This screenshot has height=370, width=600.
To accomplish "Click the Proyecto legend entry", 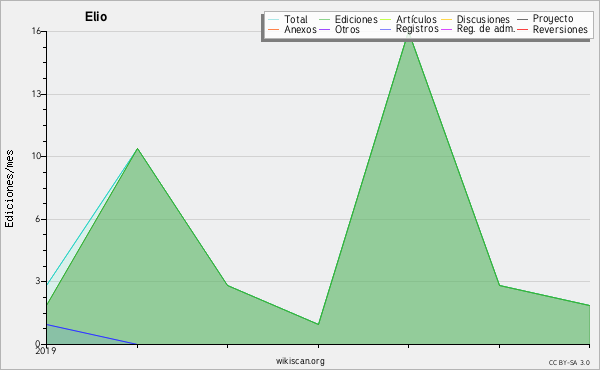I will coord(545,19).
